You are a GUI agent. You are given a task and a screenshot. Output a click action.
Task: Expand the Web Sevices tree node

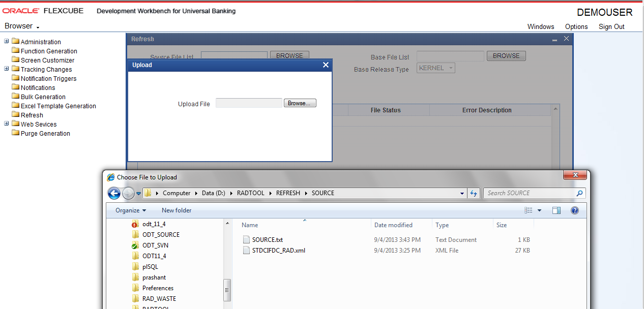(x=7, y=124)
